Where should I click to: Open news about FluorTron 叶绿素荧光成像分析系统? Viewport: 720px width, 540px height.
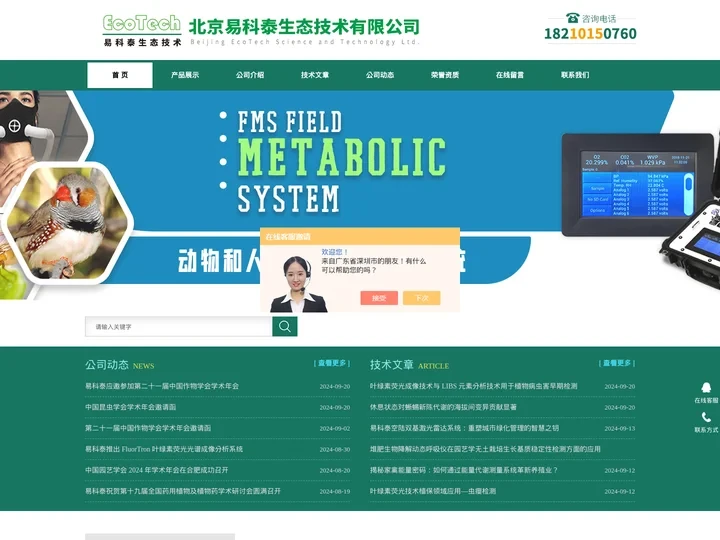click(x=164, y=449)
